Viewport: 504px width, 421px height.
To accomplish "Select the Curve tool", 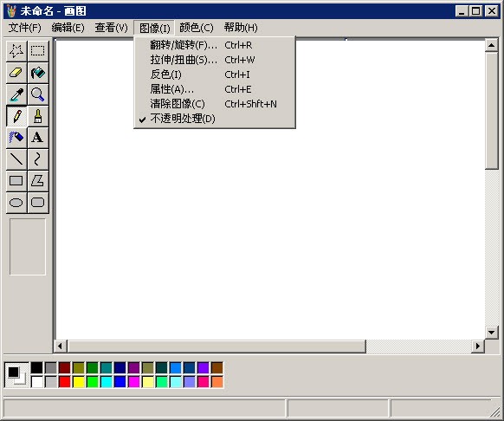I will click(38, 159).
